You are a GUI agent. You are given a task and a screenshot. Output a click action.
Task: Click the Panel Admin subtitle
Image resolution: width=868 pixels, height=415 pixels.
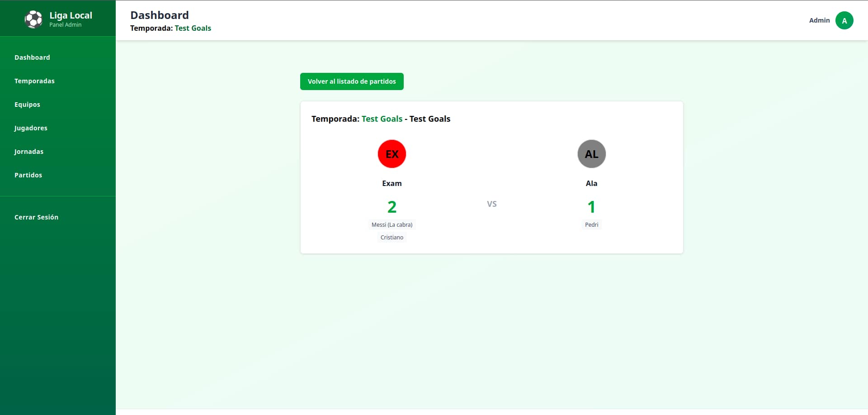click(66, 25)
